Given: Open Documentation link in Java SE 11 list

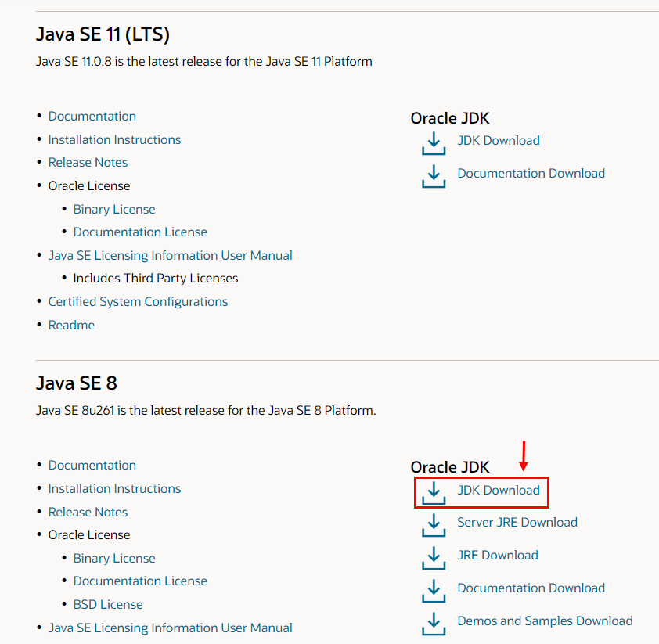Looking at the screenshot, I should [x=92, y=116].
